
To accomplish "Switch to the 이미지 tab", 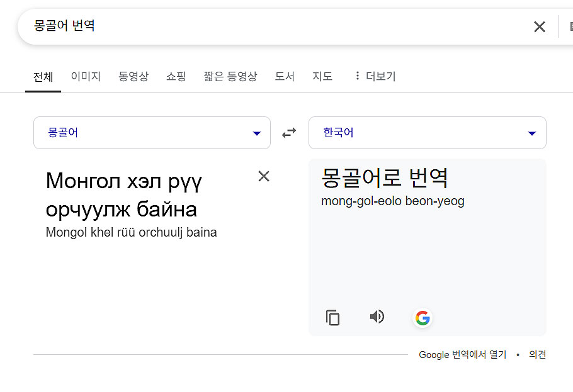I will point(86,76).
